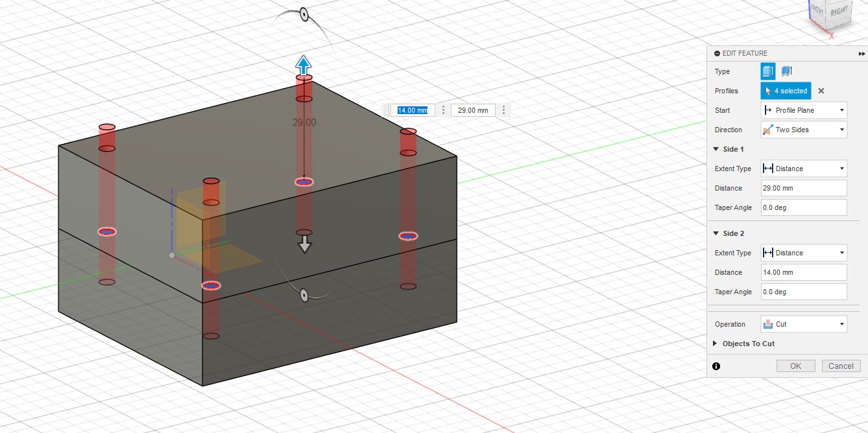Click the '29.00' dimension label on the model
868x433 pixels.
coord(304,123)
